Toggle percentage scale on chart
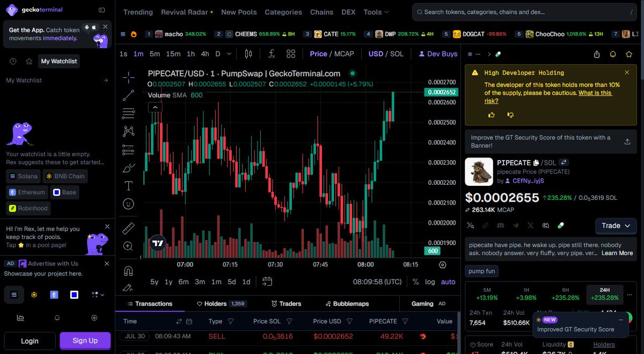Viewport: 644px width, 354px height. point(415,281)
